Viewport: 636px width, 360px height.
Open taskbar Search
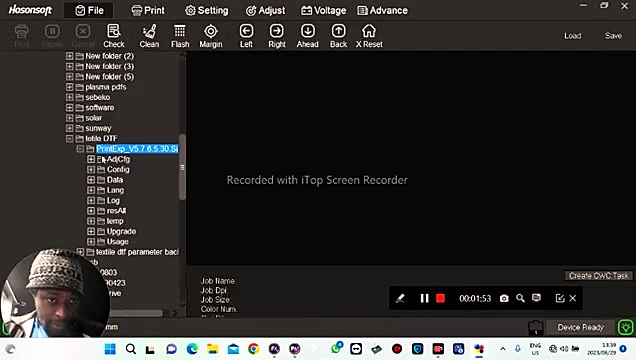pos(131,349)
